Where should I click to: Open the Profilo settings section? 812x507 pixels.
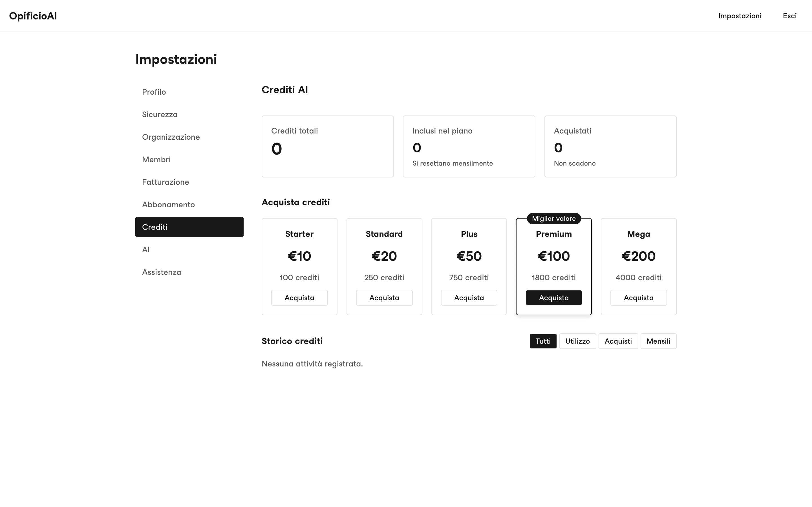[189, 92]
